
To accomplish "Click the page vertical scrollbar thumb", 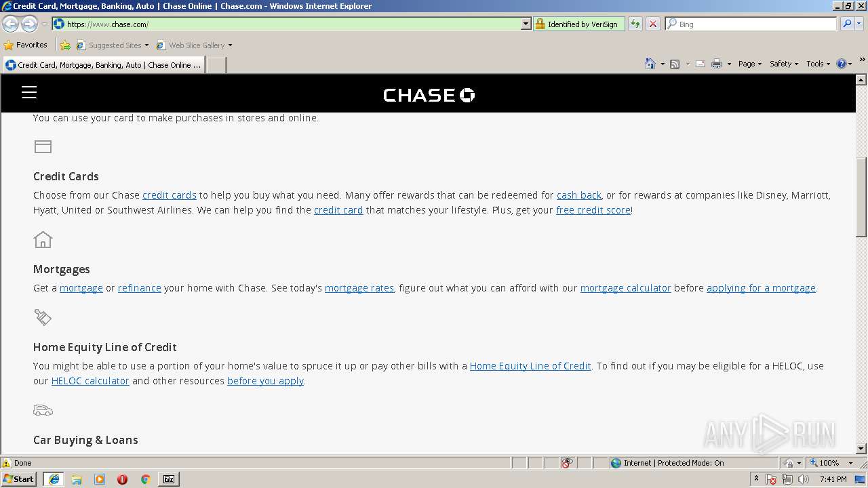I will [x=861, y=197].
